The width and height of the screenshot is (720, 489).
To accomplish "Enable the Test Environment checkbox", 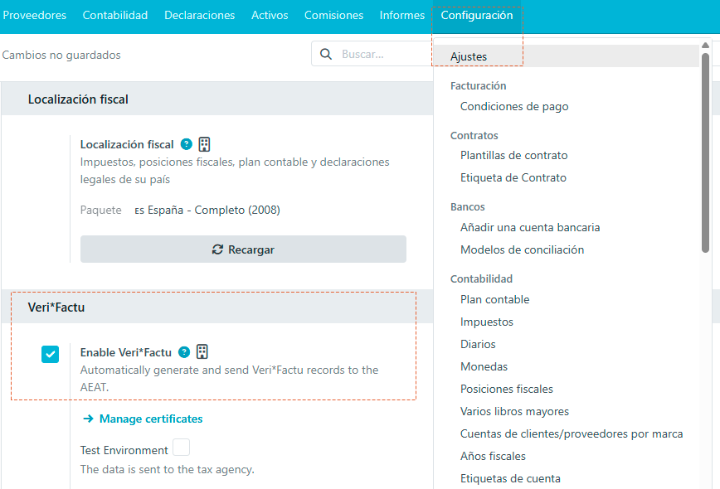I will pos(181,447).
